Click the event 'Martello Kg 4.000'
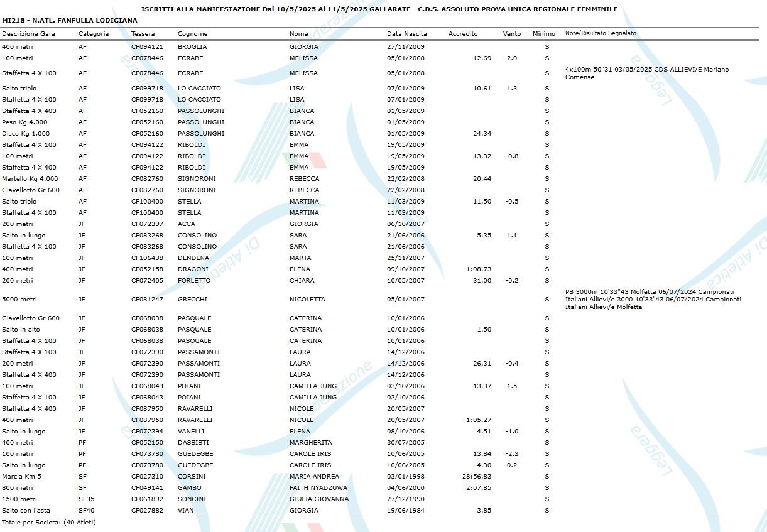This screenshot has height=532, width=767. click(30, 179)
